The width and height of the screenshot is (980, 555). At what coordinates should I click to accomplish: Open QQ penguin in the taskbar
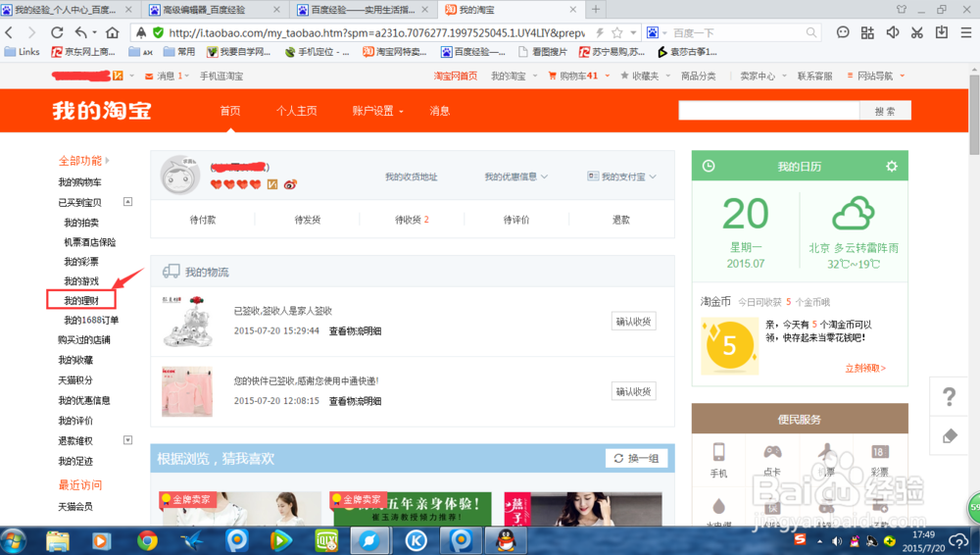(506, 540)
